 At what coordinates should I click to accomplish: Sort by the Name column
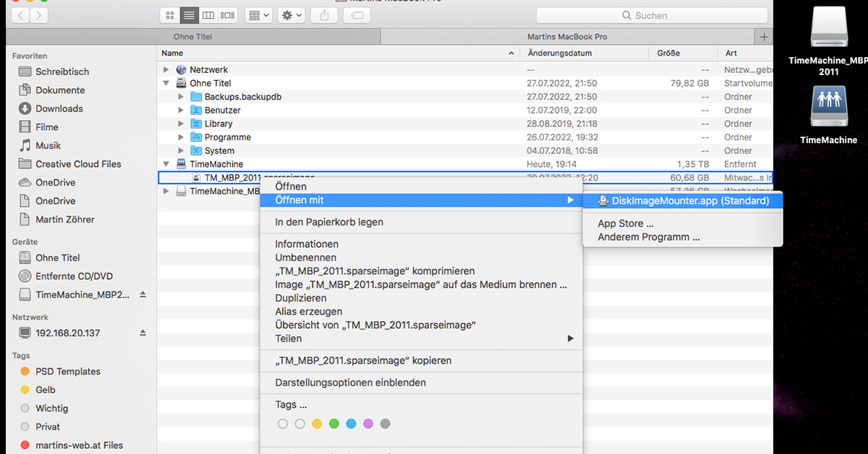pyautogui.click(x=339, y=53)
